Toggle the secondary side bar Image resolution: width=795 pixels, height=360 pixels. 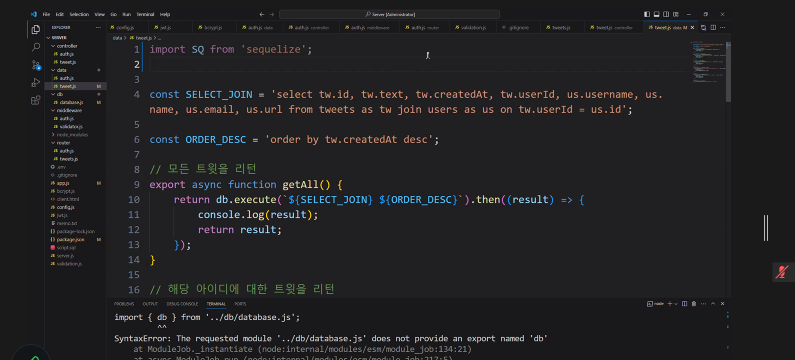(666, 14)
